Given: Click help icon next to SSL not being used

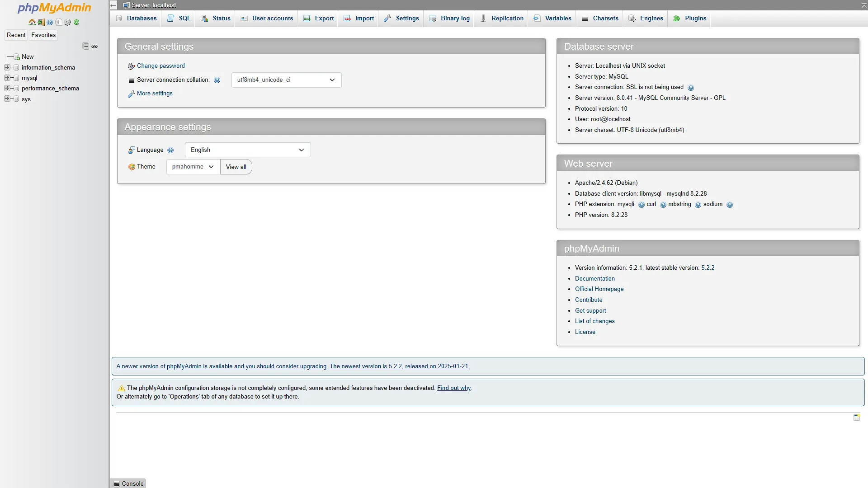Looking at the screenshot, I should pos(691,88).
